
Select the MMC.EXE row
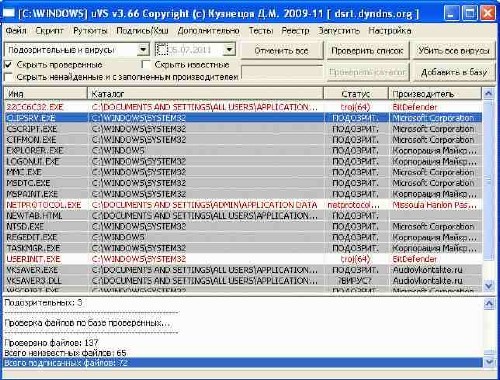pyautogui.click(x=243, y=172)
